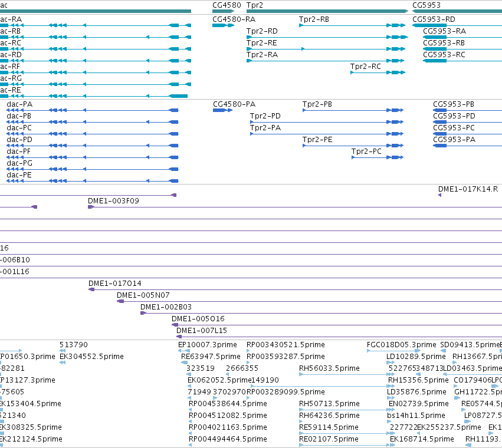Select the DME1-002B03 clone label

(166, 307)
